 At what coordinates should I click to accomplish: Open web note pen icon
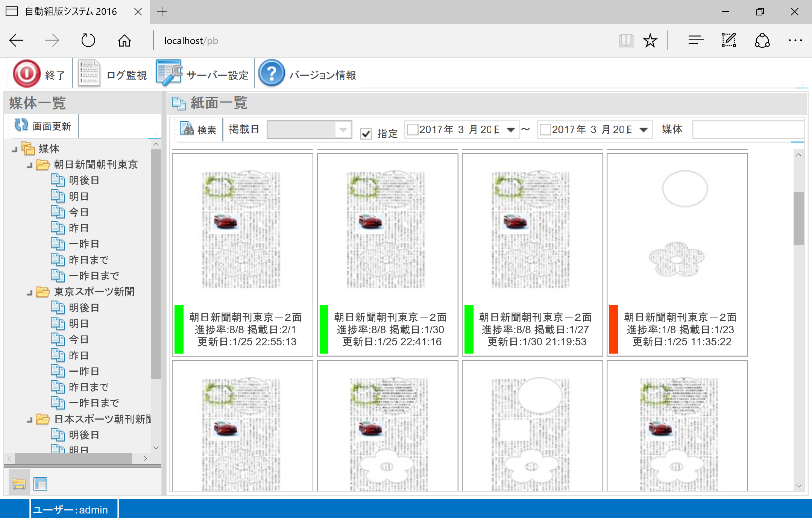tap(729, 40)
